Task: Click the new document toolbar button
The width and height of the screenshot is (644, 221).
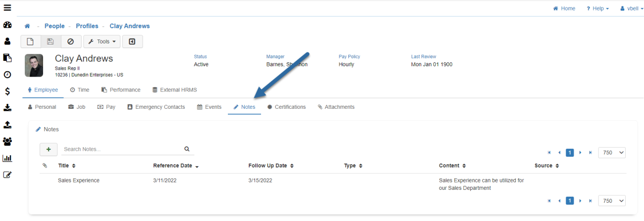Action: (x=30, y=42)
